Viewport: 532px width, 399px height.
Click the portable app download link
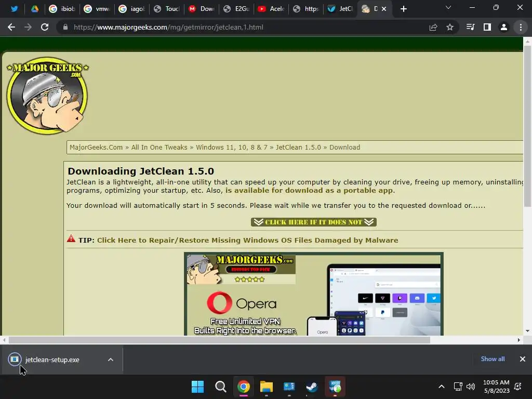309,190
